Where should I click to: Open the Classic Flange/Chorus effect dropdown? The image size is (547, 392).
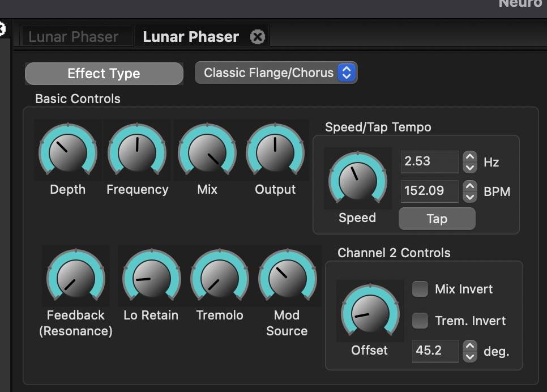(x=276, y=73)
